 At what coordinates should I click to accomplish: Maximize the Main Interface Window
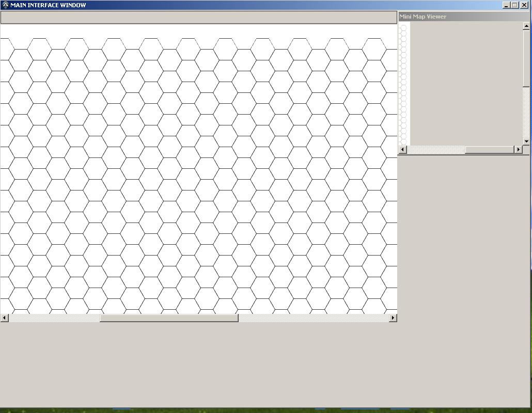click(x=514, y=5)
